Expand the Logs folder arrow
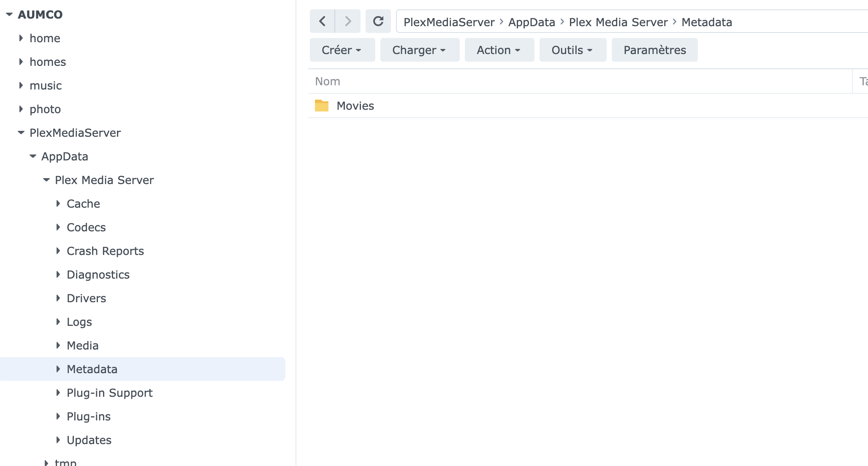The image size is (868, 466). click(58, 322)
